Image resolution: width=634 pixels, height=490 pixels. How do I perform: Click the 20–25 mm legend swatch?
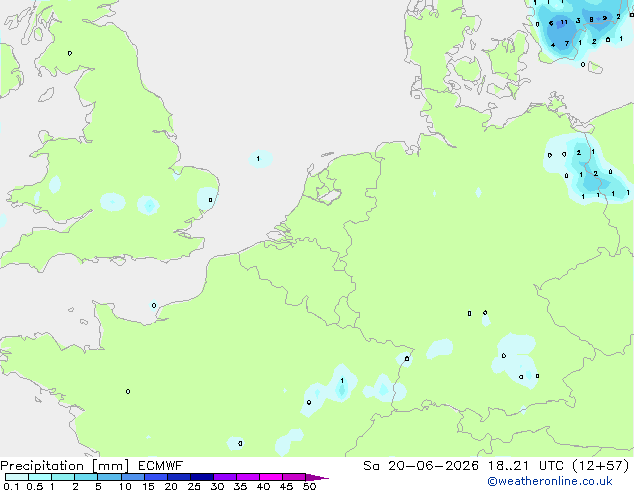179,477
